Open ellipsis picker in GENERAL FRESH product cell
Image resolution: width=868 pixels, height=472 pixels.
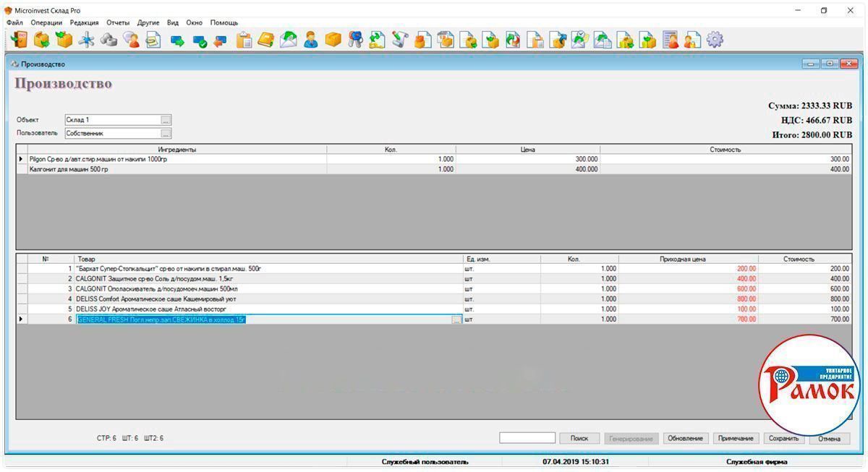click(x=456, y=319)
